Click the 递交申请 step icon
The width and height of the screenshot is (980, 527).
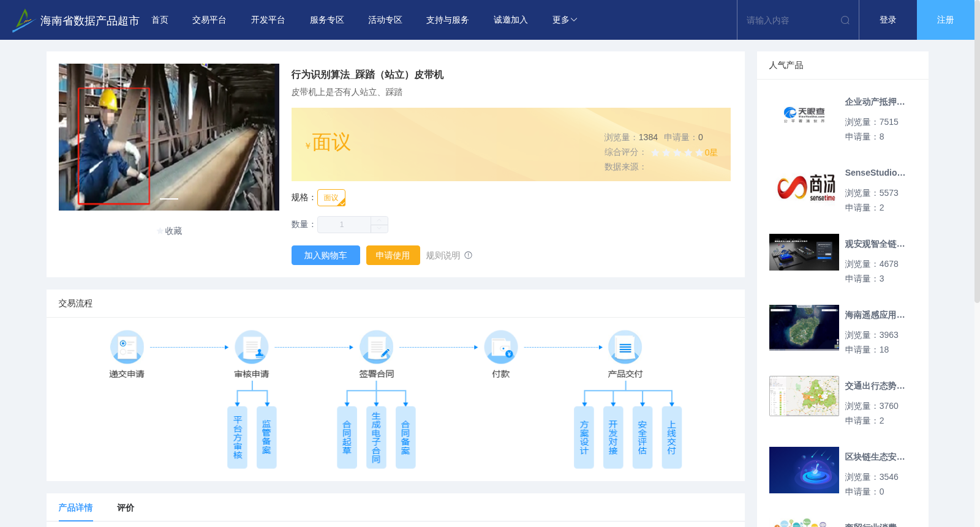pyautogui.click(x=127, y=347)
